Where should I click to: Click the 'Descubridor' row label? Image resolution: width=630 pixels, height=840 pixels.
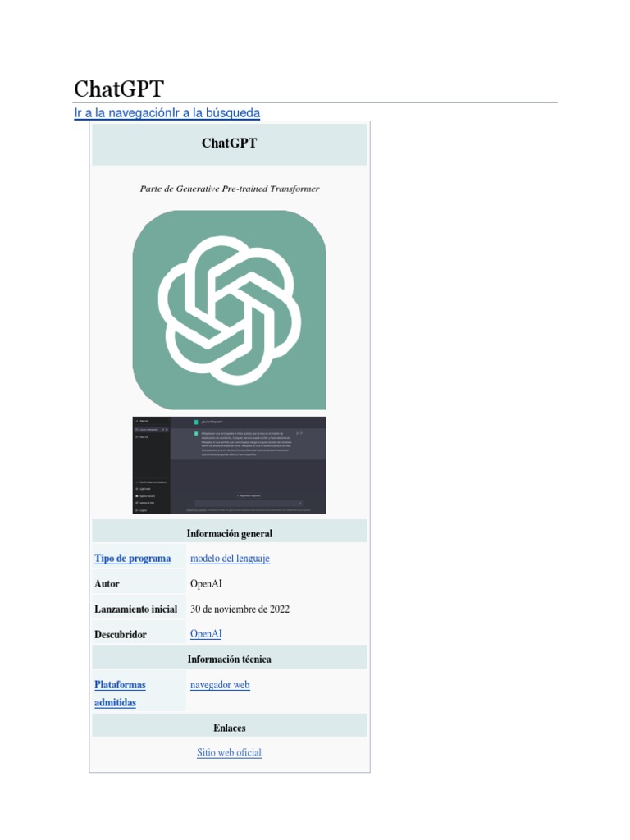tap(120, 634)
